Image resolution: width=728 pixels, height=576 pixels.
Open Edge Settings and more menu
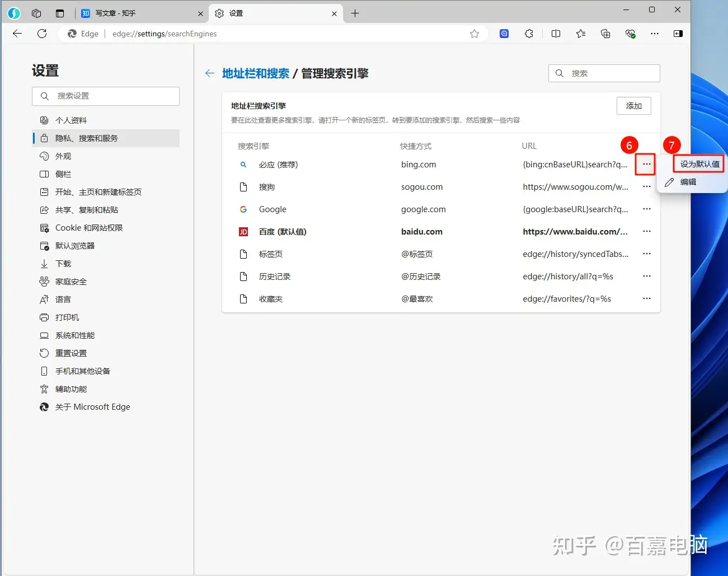(655, 34)
